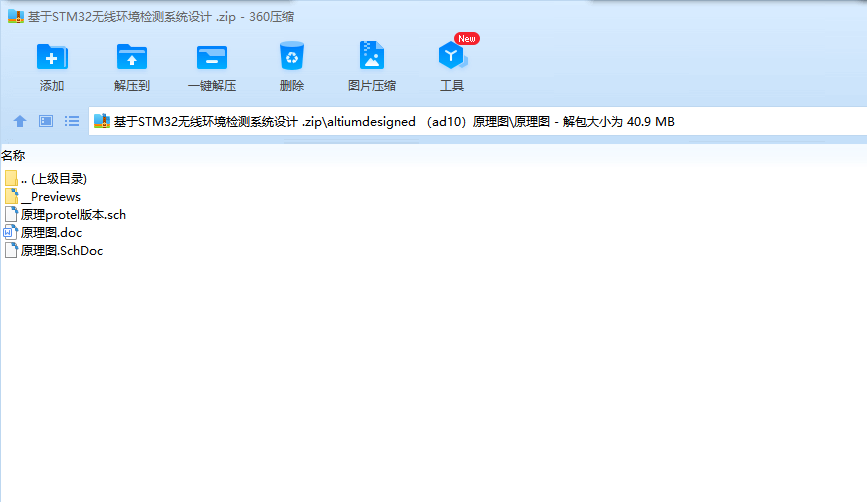Click the __Previews folder icon
This screenshot has width=867, height=502.
[x=11, y=196]
